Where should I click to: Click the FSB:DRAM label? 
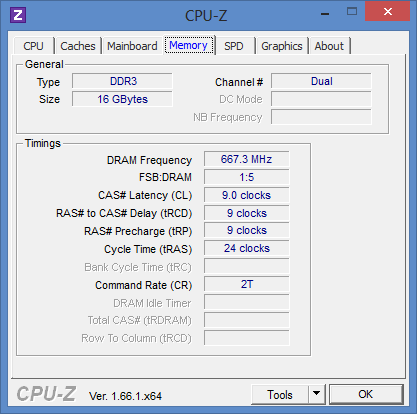(x=165, y=177)
